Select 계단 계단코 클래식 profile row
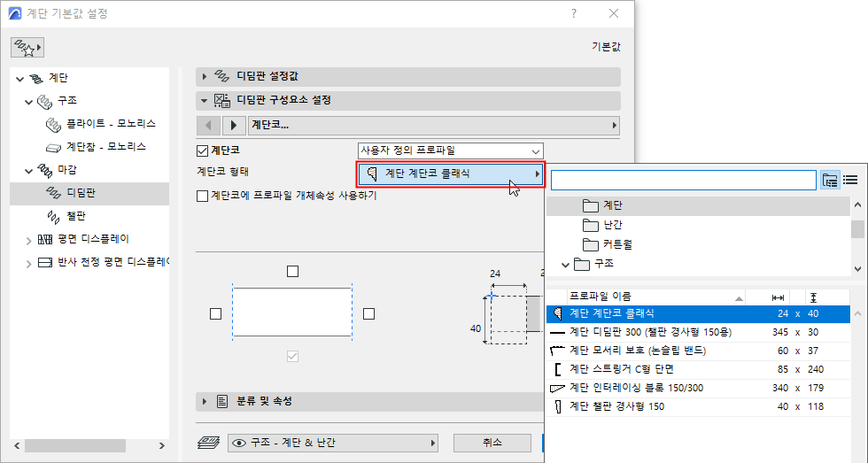868x463 pixels. tap(698, 314)
